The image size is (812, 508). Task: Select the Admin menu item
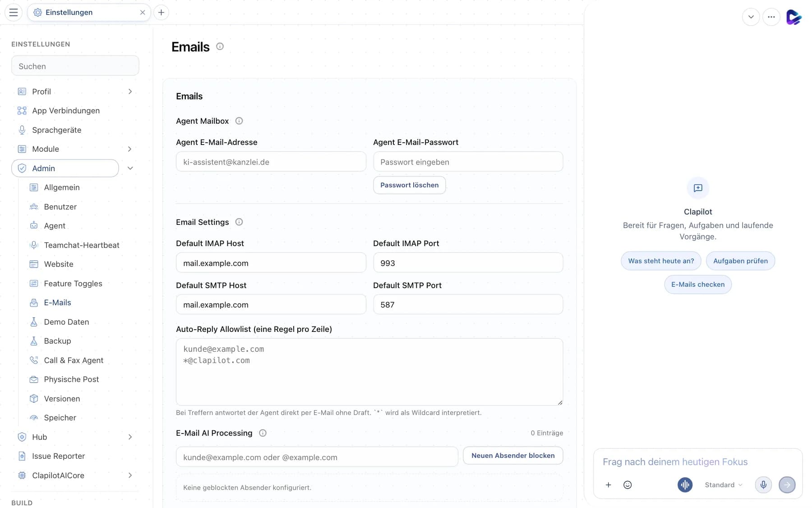point(65,168)
